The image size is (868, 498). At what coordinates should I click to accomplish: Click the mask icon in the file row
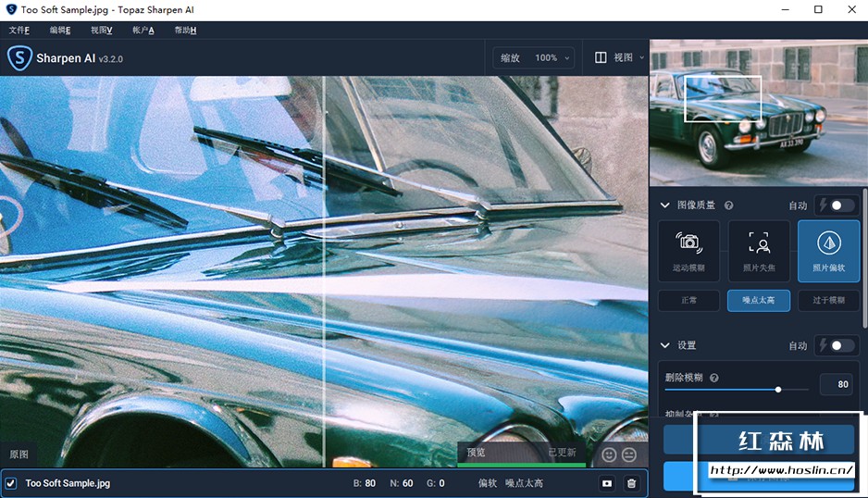(x=607, y=483)
